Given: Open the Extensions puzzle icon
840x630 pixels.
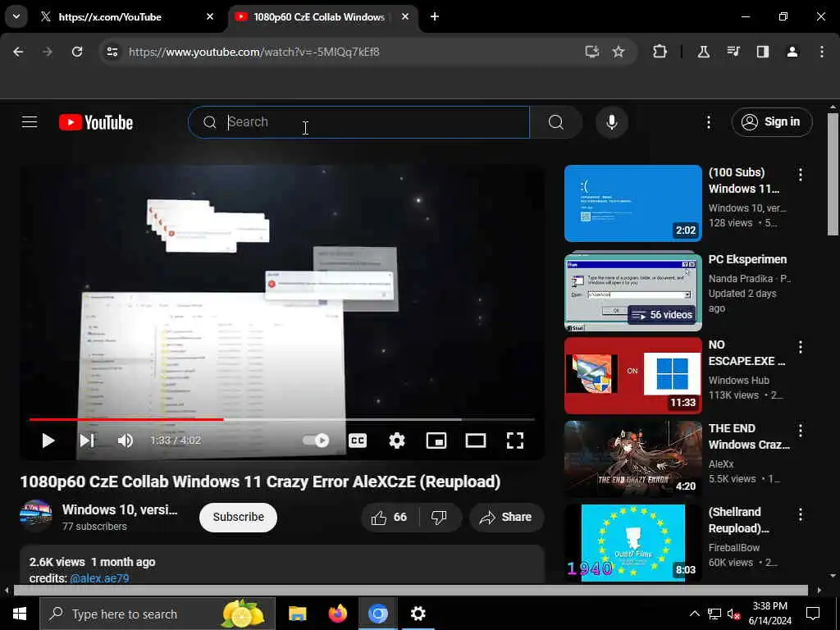Looking at the screenshot, I should point(660,52).
